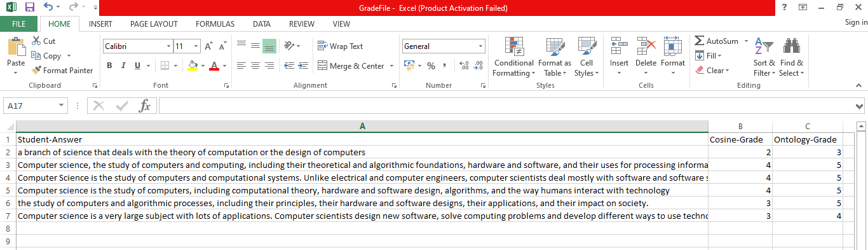Switch to FORMULAS tab
Viewport: 868px width, 250px height.
tap(215, 24)
